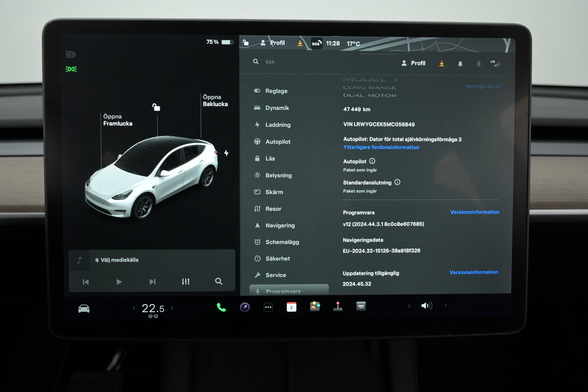588x392 pixels.
Task: Tap the car controls icon
Action: point(84,309)
